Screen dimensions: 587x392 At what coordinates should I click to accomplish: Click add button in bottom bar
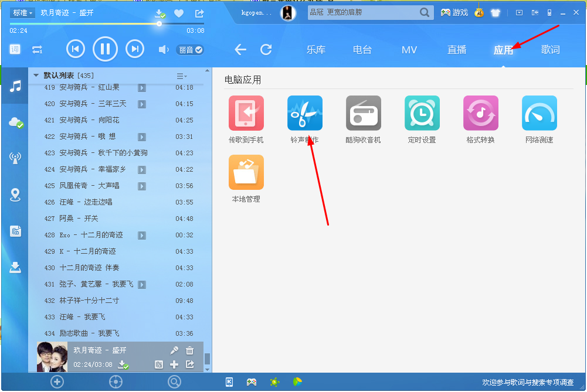click(57, 382)
